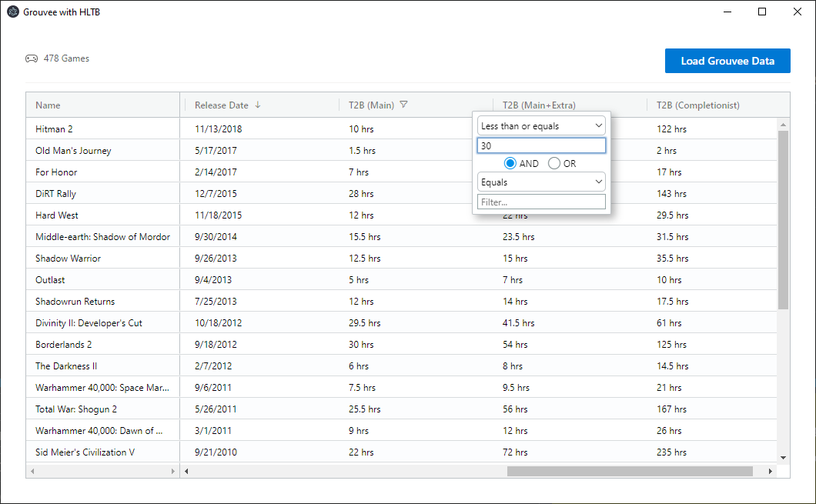Sort by the Name column header

point(48,105)
